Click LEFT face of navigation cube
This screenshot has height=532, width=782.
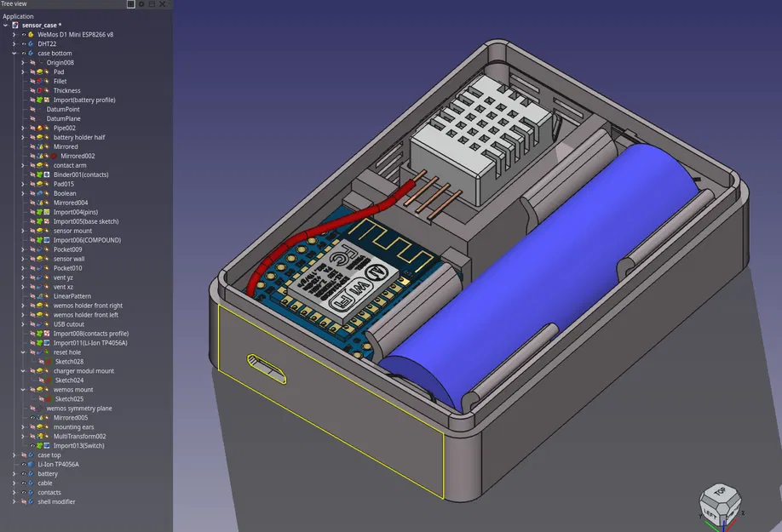(x=710, y=513)
